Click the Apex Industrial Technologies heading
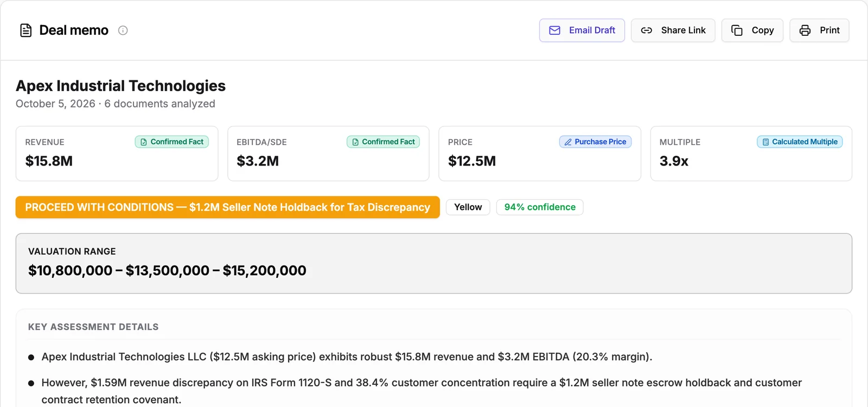Viewport: 868px width, 407px height. coord(120,86)
